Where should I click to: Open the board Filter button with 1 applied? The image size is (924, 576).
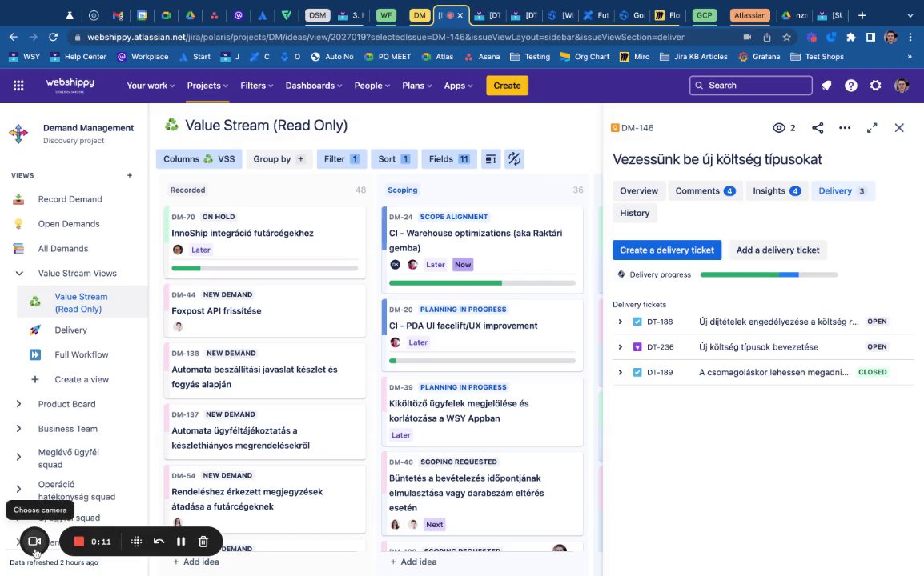[342, 159]
